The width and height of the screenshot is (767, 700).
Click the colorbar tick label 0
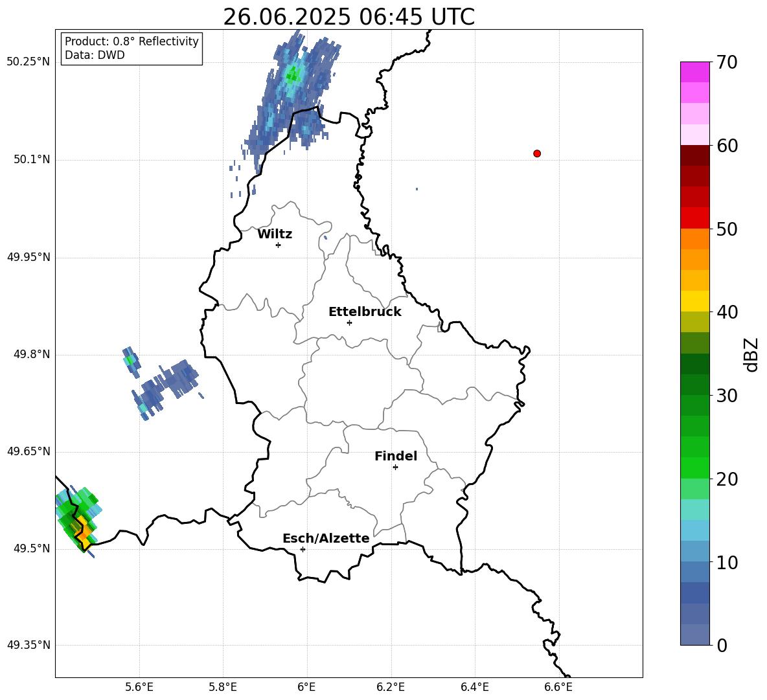722,645
